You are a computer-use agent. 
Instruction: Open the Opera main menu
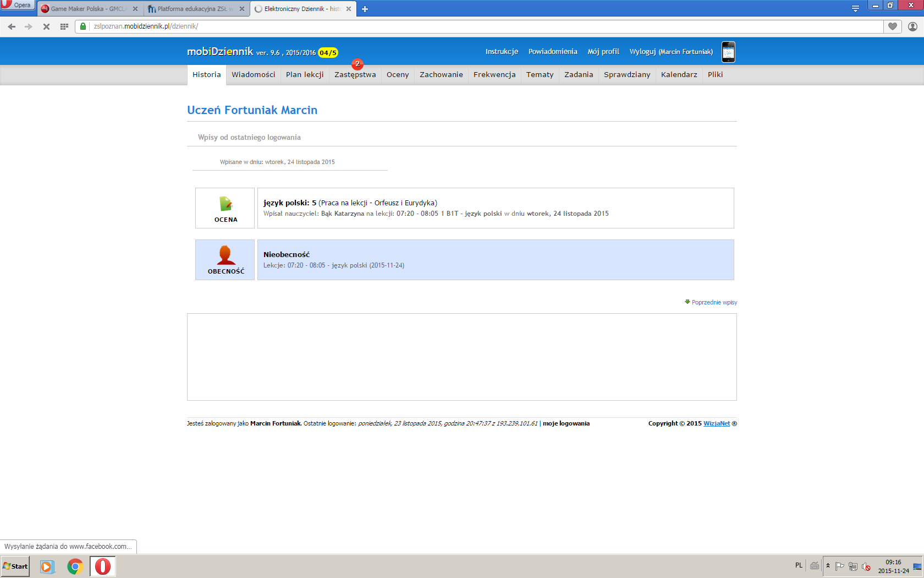[16, 5]
